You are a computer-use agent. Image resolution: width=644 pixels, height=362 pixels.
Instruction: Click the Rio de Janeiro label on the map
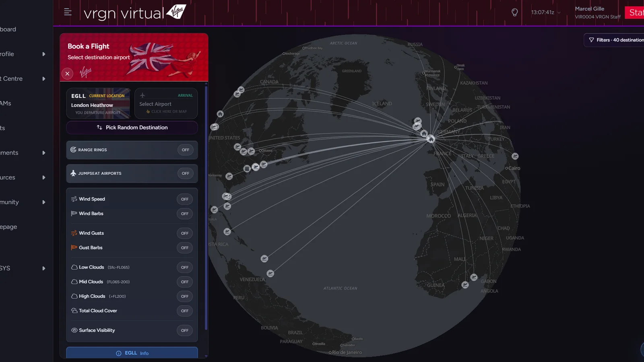[347, 352]
